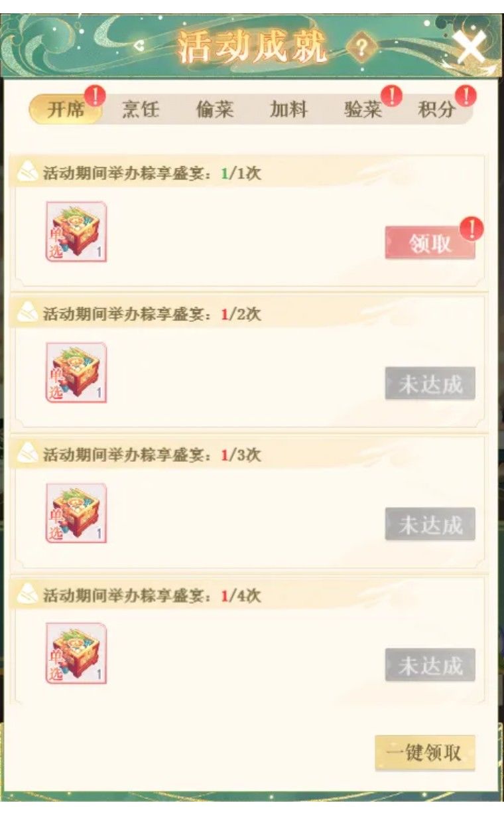This screenshot has width=504, height=815.
Task: Click the reward box icon for 1/3次
Action: point(76,513)
